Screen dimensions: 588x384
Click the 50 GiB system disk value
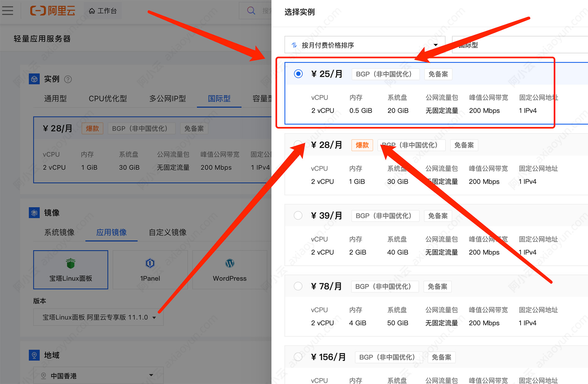coord(398,323)
